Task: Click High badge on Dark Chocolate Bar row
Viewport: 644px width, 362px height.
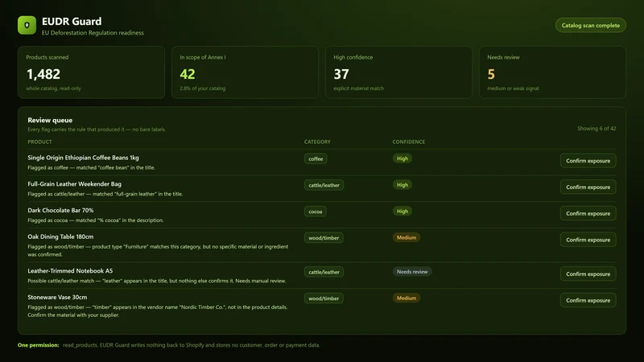Action: point(402,211)
